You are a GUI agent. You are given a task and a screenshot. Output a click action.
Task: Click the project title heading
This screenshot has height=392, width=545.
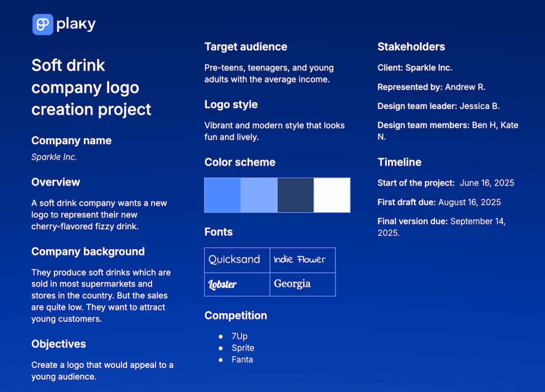click(x=91, y=87)
